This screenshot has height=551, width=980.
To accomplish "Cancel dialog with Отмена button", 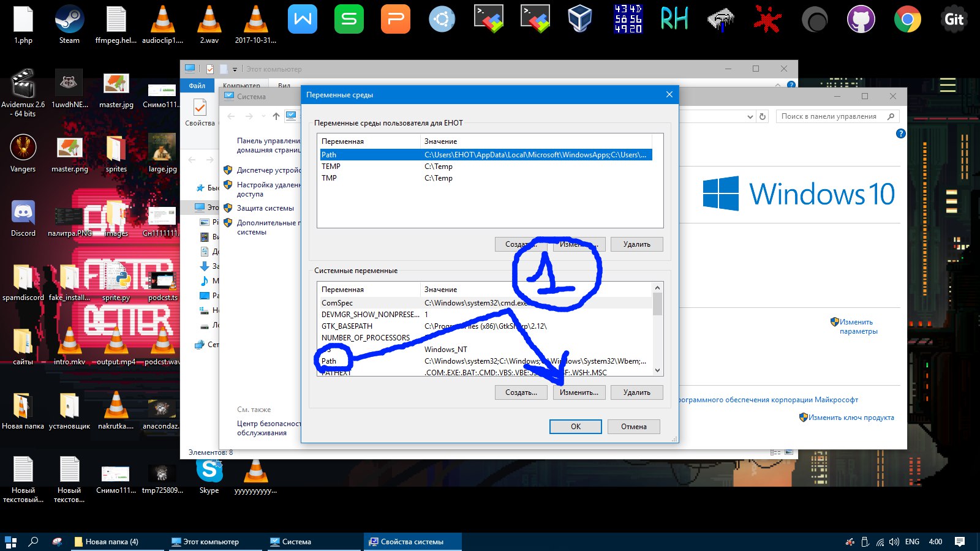I will coord(634,427).
